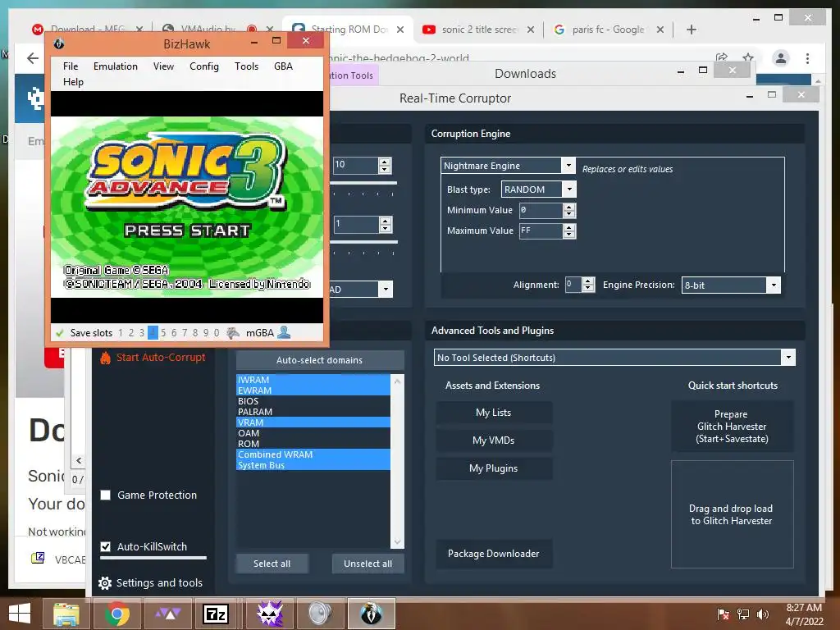Click the keyboard/controller icon beside mGBA
The image size is (840, 630).
tap(232, 333)
